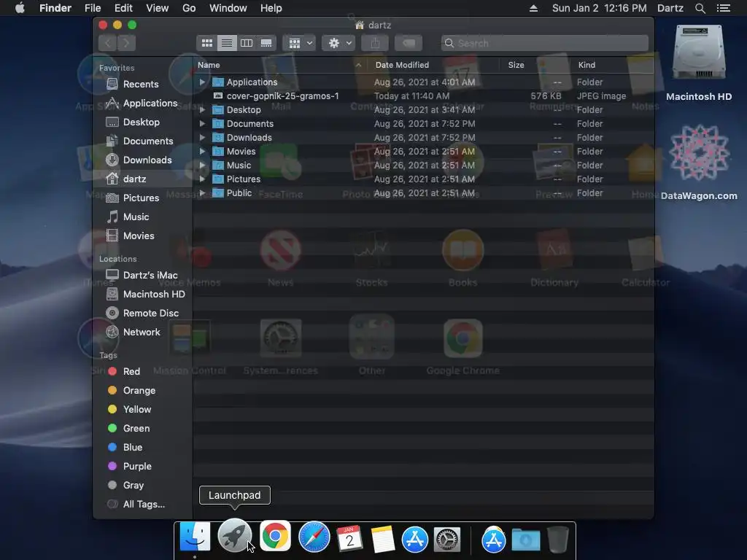The height and width of the screenshot is (560, 747).
Task: Sort by the Size column
Action: [x=535, y=65]
